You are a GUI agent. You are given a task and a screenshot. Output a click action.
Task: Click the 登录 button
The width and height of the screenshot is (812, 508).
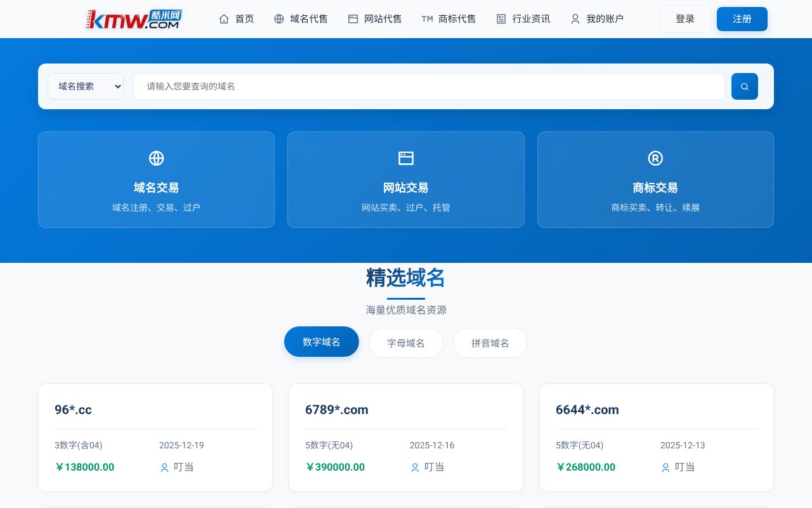685,19
